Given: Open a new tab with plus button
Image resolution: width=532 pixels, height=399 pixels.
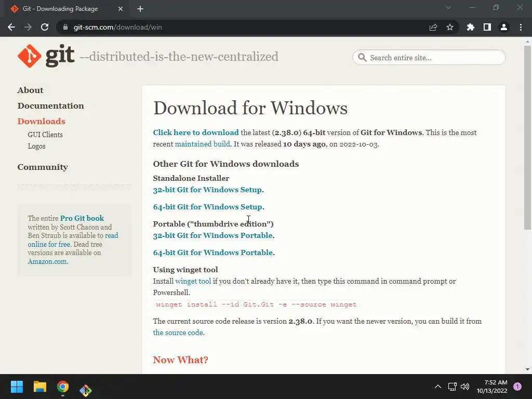Looking at the screenshot, I should (140, 9).
